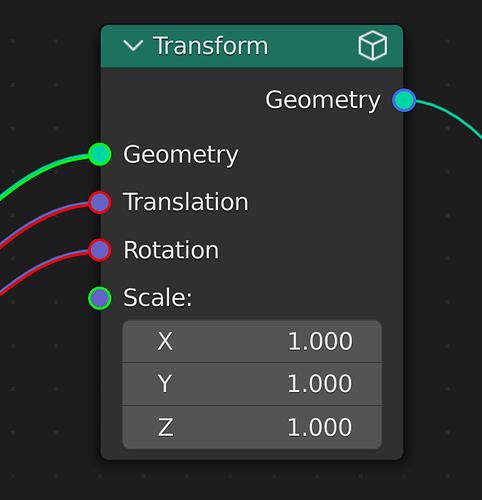482x500 pixels.
Task: Select the Scale Z value field
Action: click(252, 427)
